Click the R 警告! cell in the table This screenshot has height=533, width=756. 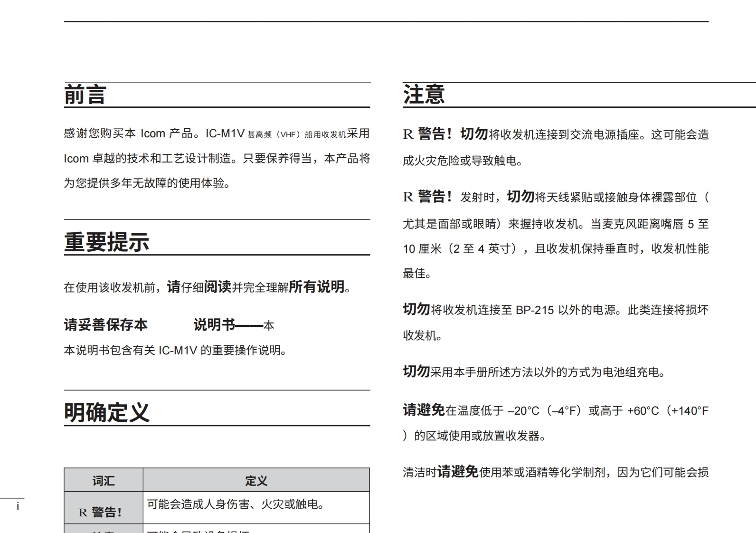coord(101,512)
